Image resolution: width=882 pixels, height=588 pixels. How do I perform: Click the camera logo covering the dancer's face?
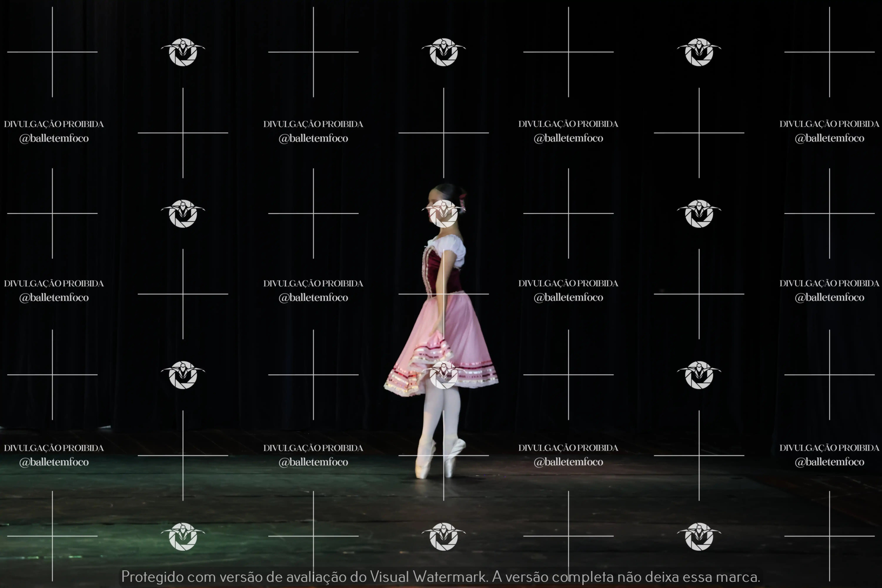click(444, 214)
